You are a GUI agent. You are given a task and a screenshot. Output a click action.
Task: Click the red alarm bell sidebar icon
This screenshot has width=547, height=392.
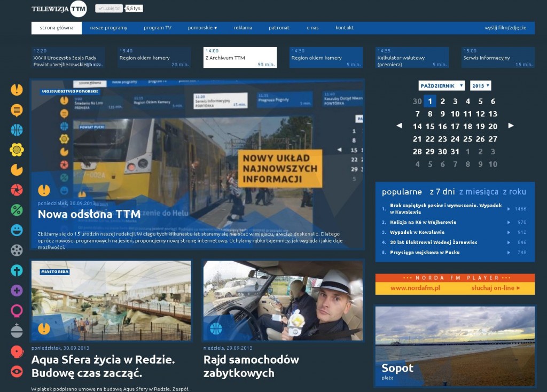[x=17, y=351]
